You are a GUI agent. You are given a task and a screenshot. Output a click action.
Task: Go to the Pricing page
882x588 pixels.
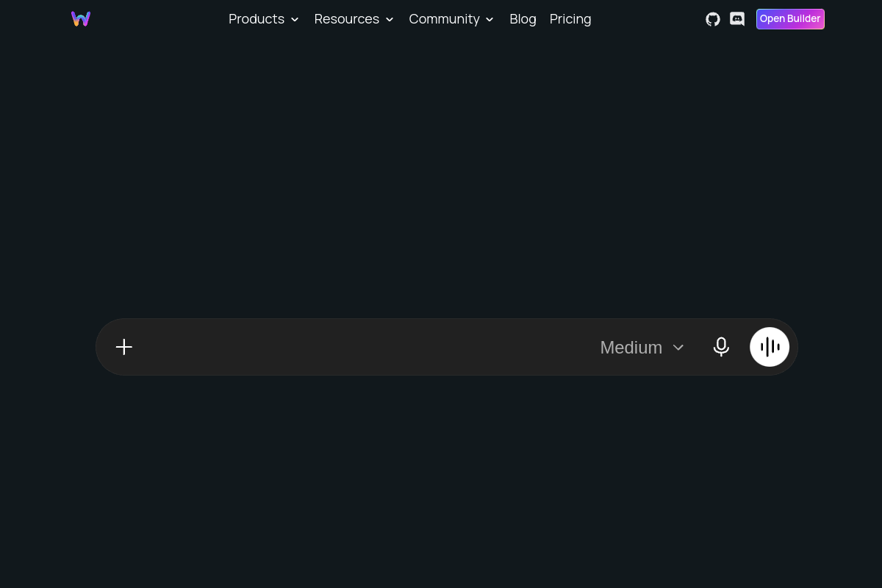tap(570, 19)
